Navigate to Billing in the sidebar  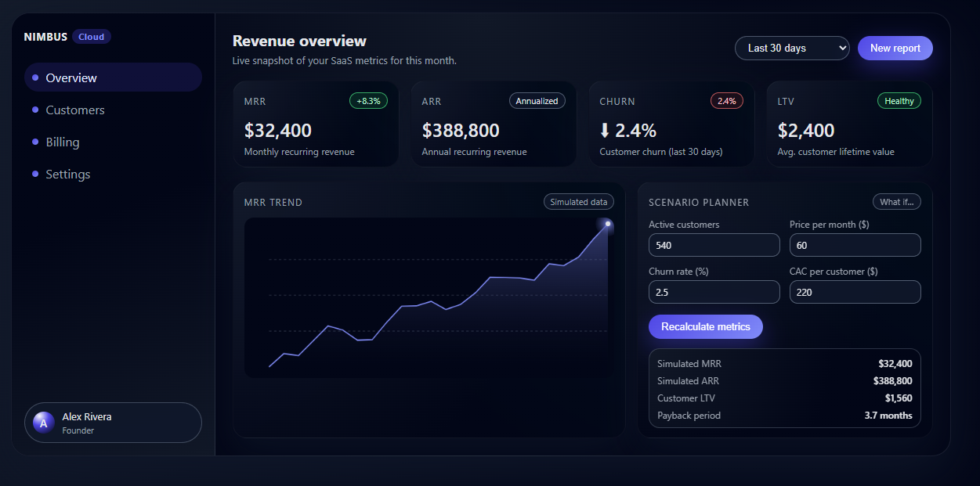[63, 142]
